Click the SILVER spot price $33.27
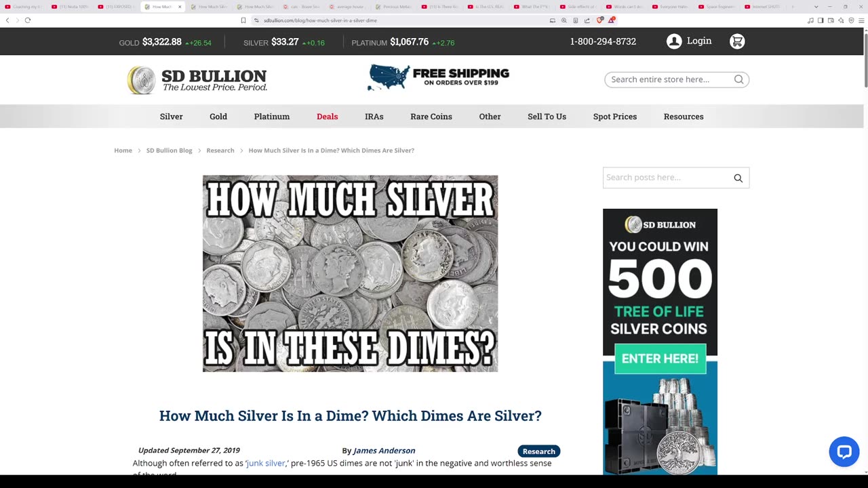This screenshot has width=868, height=488. click(285, 42)
